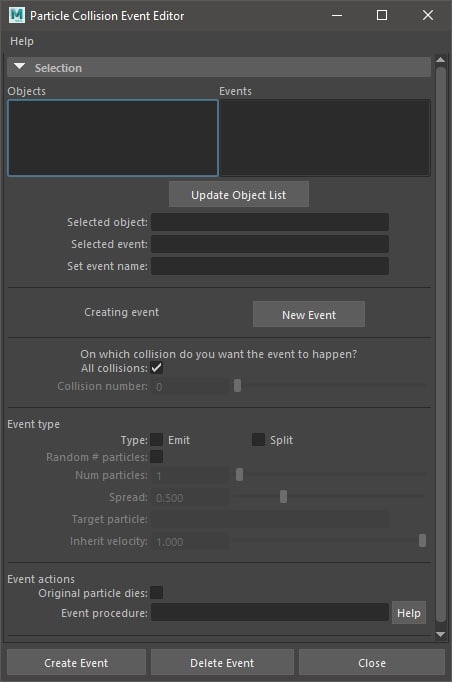Click the Inherit velocity value field
This screenshot has width=452, height=682.
pos(190,542)
